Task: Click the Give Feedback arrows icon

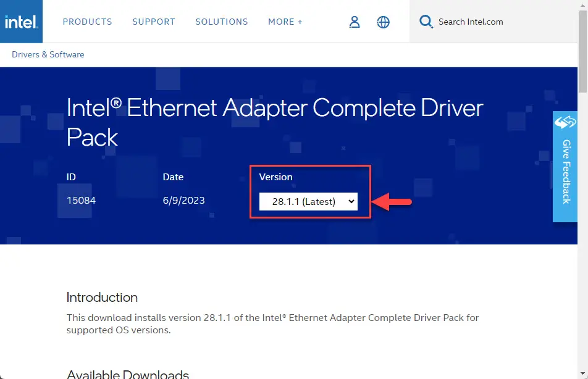Action: click(x=565, y=122)
